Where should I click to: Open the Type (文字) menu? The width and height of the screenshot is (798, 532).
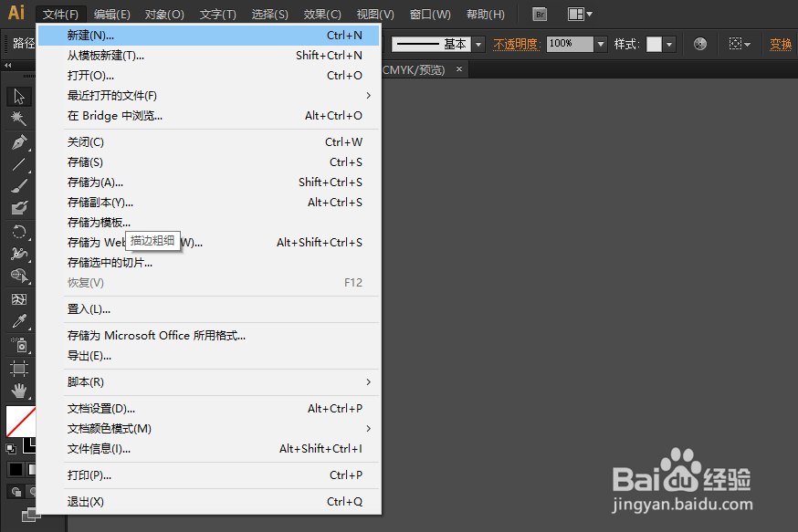218,15
